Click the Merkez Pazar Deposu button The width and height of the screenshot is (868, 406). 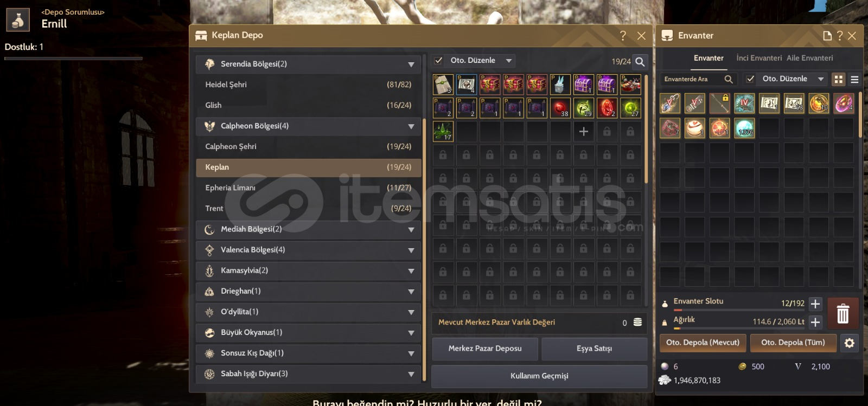tap(485, 349)
